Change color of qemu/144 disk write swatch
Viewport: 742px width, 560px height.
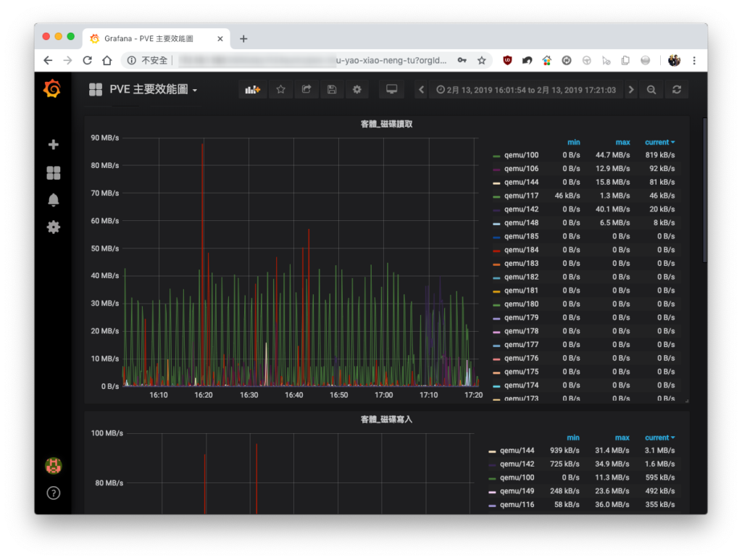point(492,451)
